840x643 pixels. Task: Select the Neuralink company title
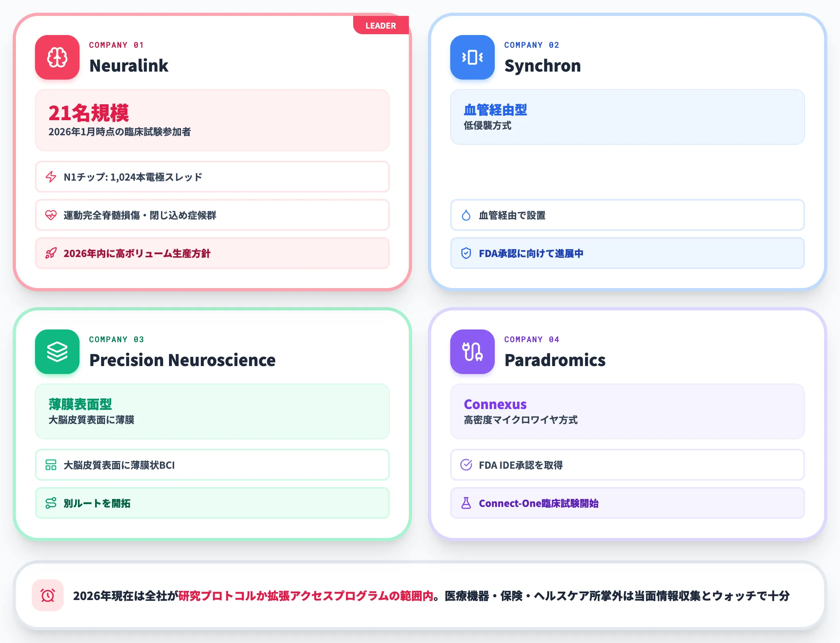click(x=129, y=66)
